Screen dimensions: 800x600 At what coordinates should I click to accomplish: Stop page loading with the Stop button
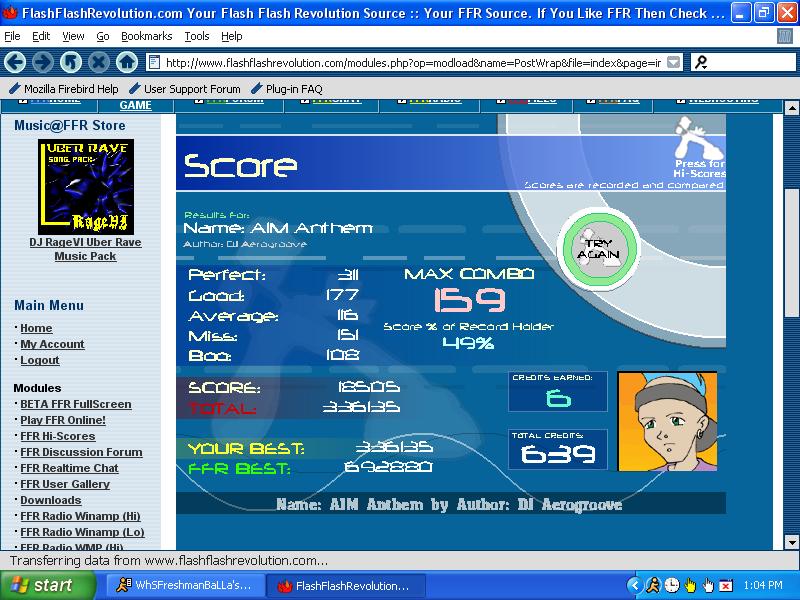tap(99, 63)
